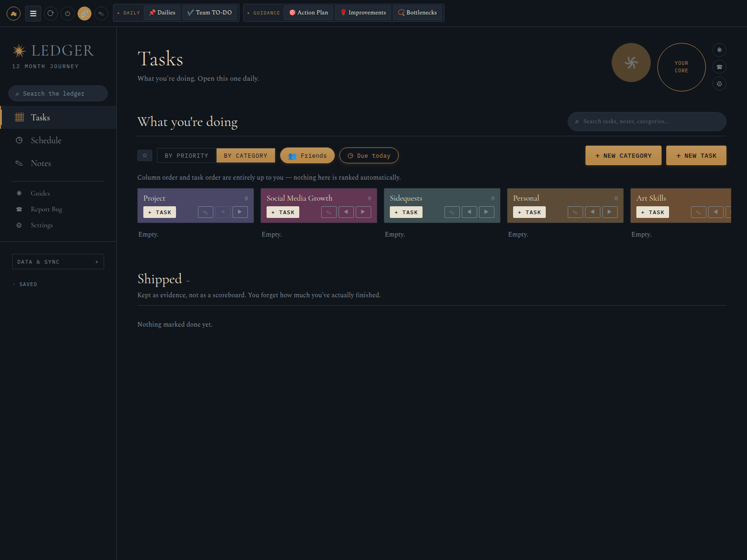Edit the Sidequests category
Viewport: 747px width, 560px height.
pyautogui.click(x=452, y=212)
